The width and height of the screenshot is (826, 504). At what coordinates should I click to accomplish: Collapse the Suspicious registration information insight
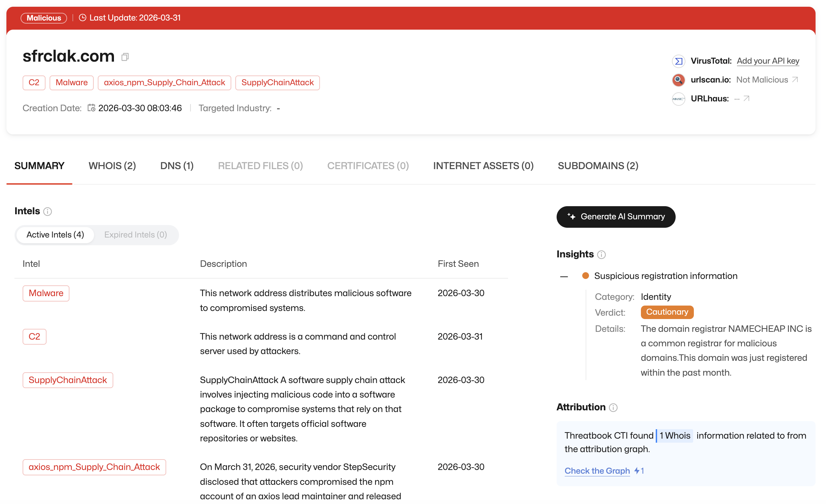(x=564, y=277)
